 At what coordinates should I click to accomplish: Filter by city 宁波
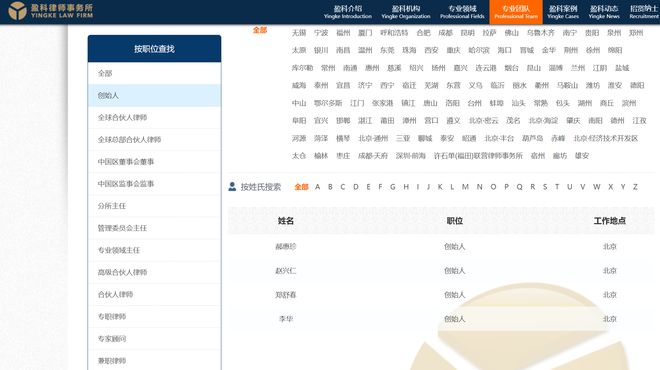point(321,32)
